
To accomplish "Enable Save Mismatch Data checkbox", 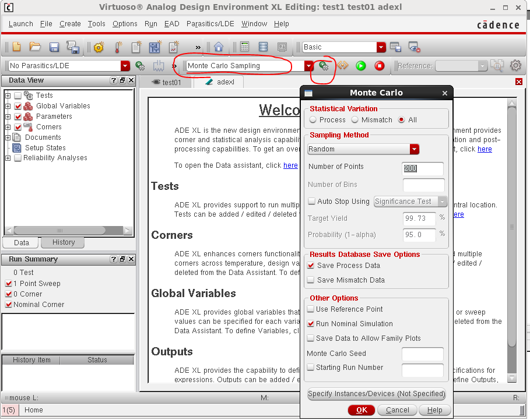I will click(311, 280).
